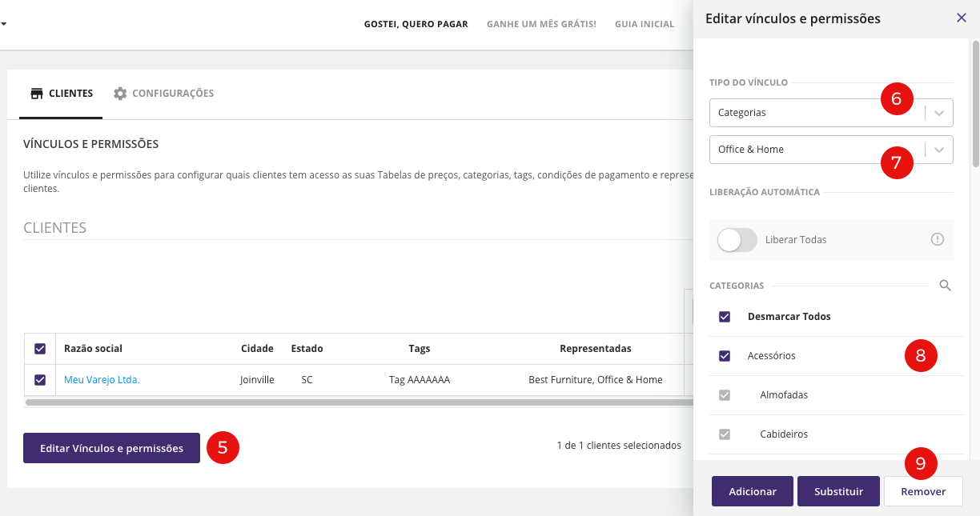The height and width of the screenshot is (516, 980).
Task: Click the Best Furniture, Office & Home cell
Action: click(596, 380)
